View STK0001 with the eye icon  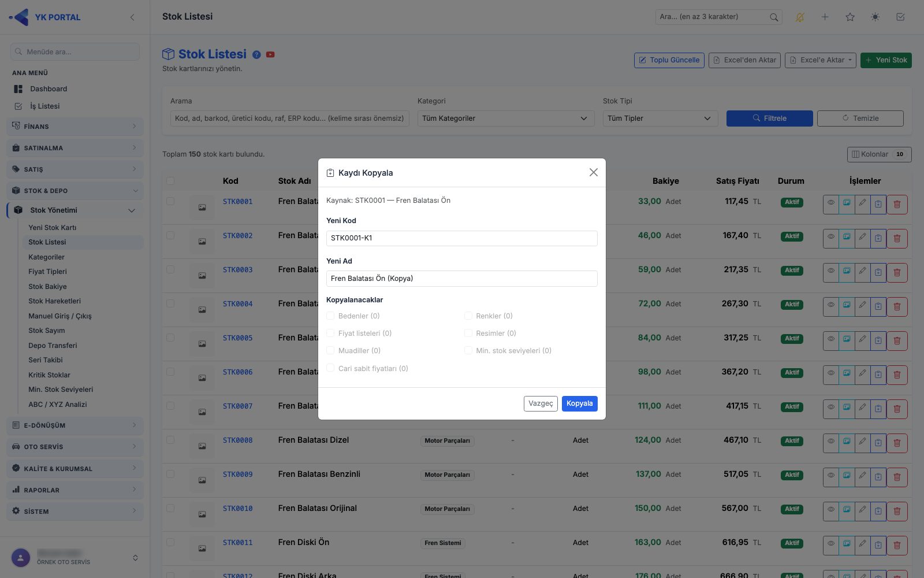click(831, 204)
